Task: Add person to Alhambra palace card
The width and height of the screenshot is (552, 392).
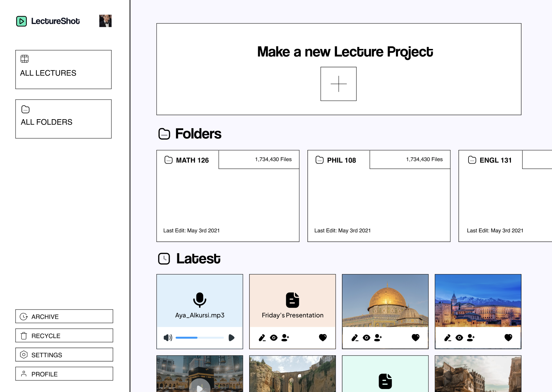Action: click(471, 338)
